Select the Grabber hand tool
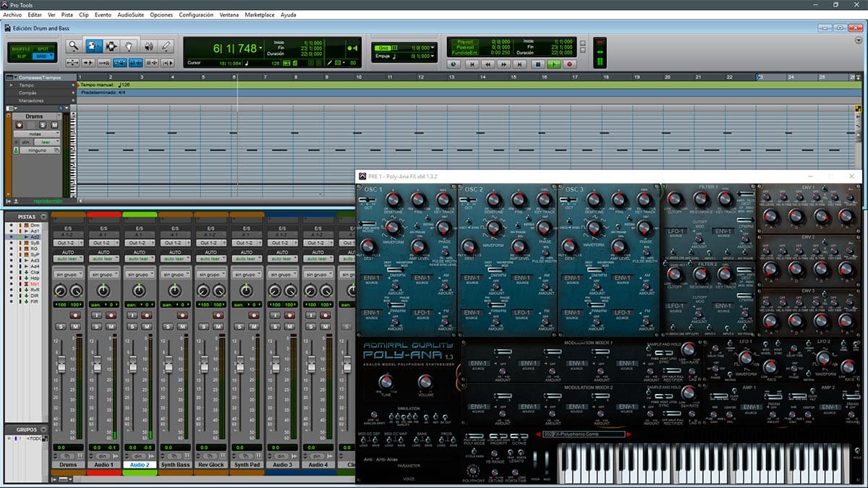The height and width of the screenshot is (488, 868). click(x=129, y=46)
